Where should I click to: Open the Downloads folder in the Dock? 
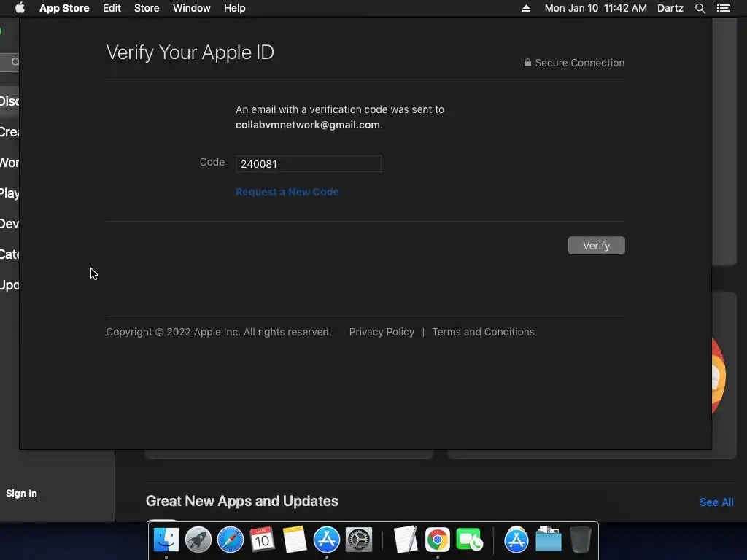pos(549,539)
